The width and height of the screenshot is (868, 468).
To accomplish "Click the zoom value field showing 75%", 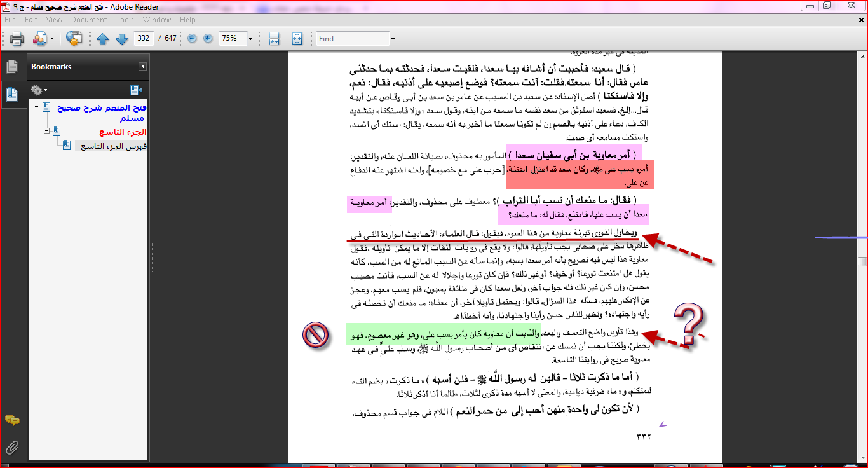I will coord(233,39).
